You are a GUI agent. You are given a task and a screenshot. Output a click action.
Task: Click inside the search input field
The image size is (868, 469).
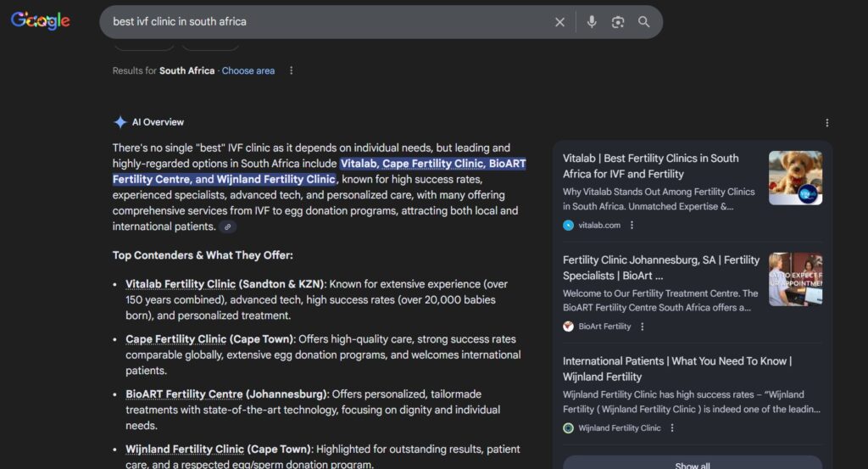tap(322, 22)
